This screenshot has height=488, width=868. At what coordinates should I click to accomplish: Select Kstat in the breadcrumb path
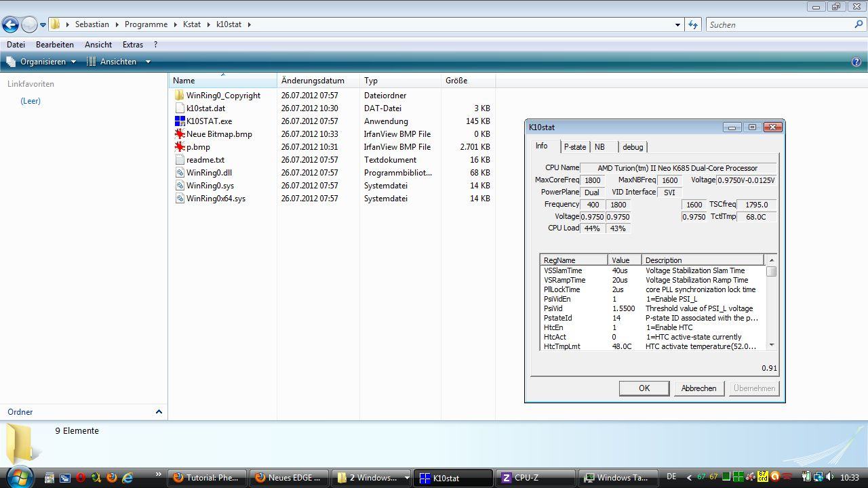(x=192, y=24)
